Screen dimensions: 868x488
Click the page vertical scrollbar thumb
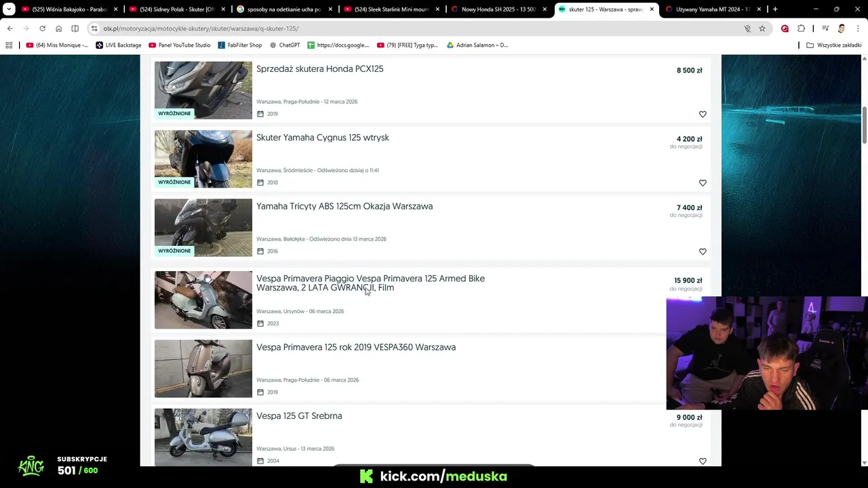tap(864, 125)
